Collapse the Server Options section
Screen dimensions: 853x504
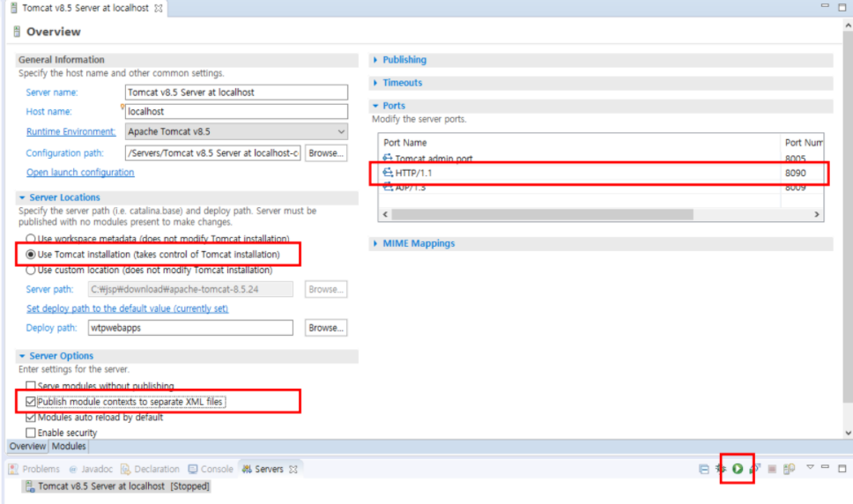click(x=22, y=356)
